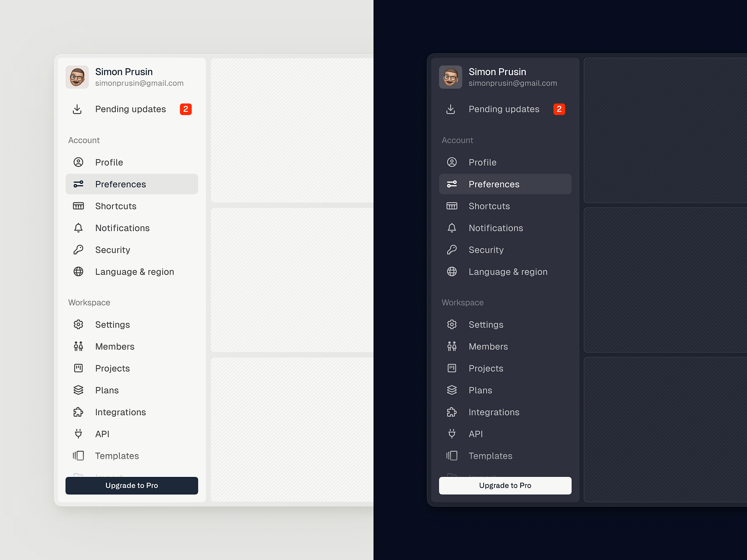This screenshot has width=747, height=560.
Task: Click the Settings gear icon
Action: 78,324
